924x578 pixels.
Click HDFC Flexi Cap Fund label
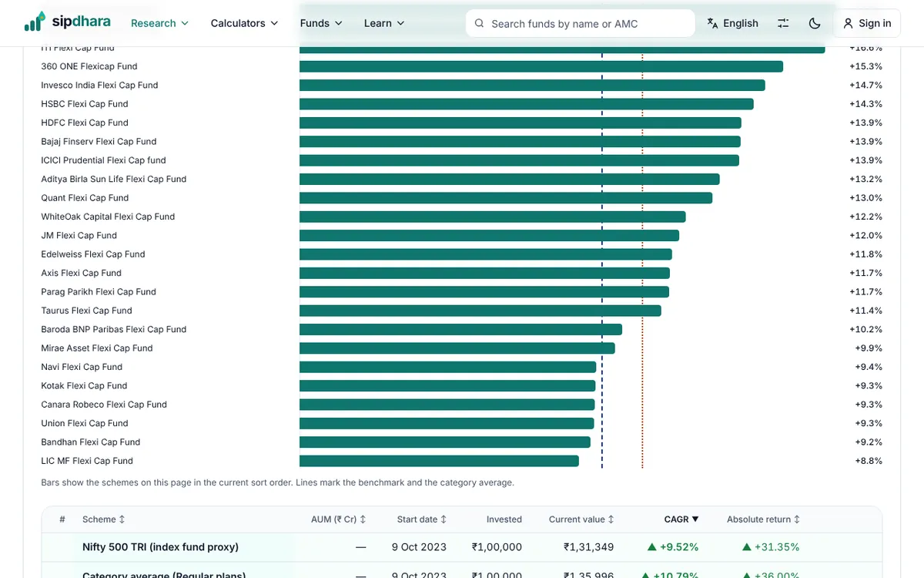tap(85, 123)
